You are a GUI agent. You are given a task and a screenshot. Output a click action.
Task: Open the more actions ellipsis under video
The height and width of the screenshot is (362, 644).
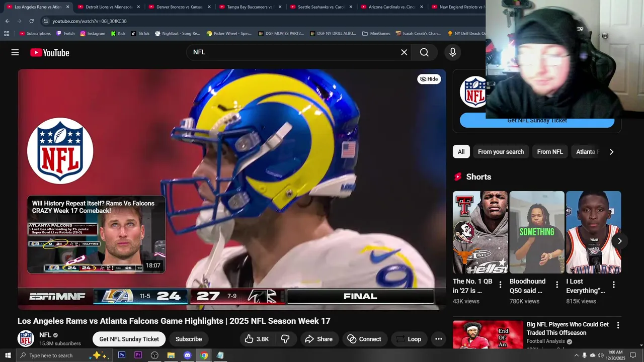click(x=439, y=339)
